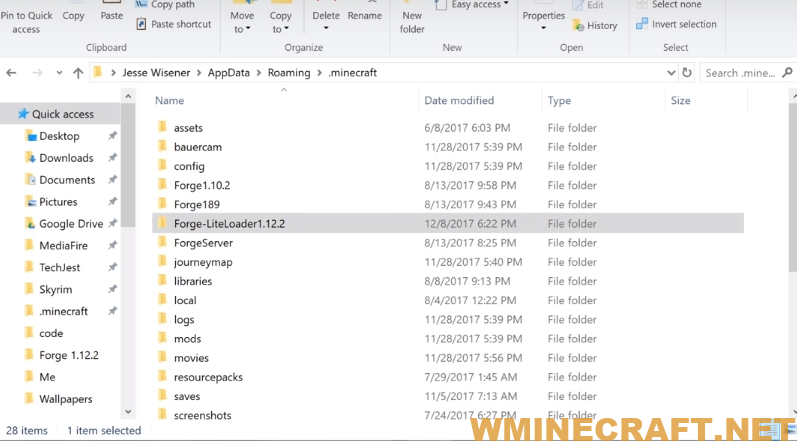797x441 pixels.
Task: Choose Invert selection
Action: click(677, 24)
